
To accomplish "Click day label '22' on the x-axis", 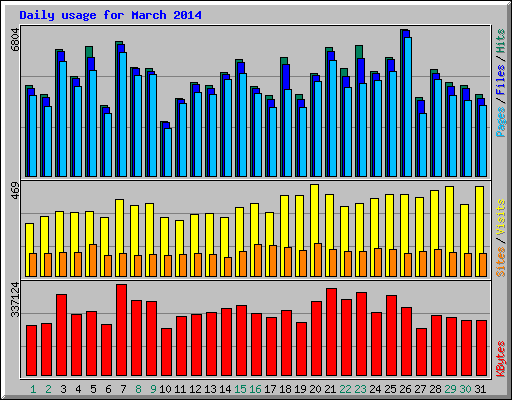I will click(x=345, y=389).
